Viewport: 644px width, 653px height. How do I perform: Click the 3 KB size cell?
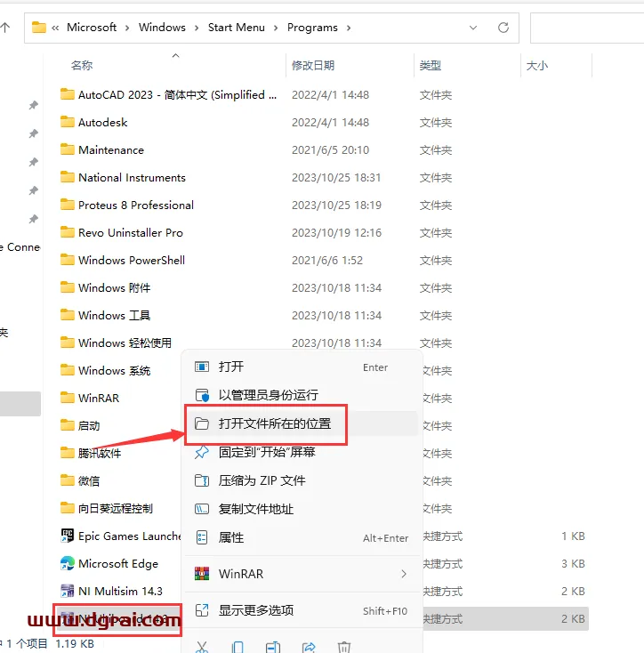coord(573,563)
